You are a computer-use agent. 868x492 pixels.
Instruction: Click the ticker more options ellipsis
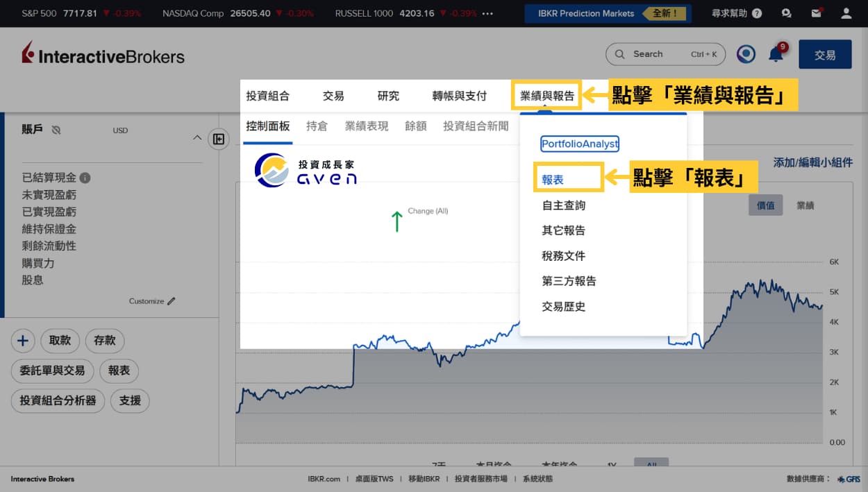pos(487,13)
